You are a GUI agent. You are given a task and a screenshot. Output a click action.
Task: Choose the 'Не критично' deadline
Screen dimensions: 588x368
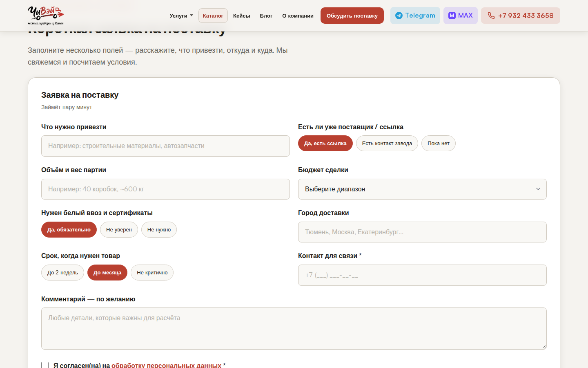152,273
